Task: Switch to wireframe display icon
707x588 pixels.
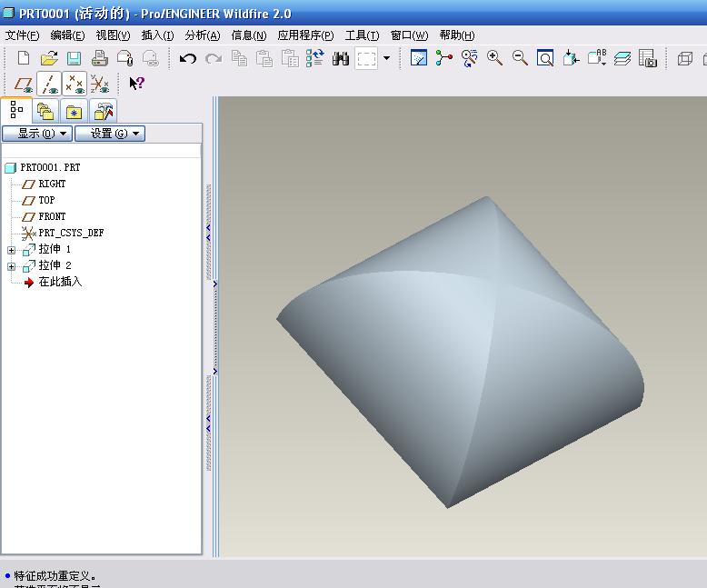Action: (685, 59)
